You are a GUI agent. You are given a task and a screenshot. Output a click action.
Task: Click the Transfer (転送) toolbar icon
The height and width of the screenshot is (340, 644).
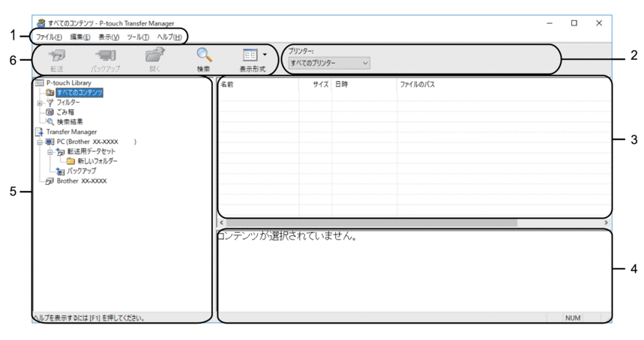pos(57,55)
